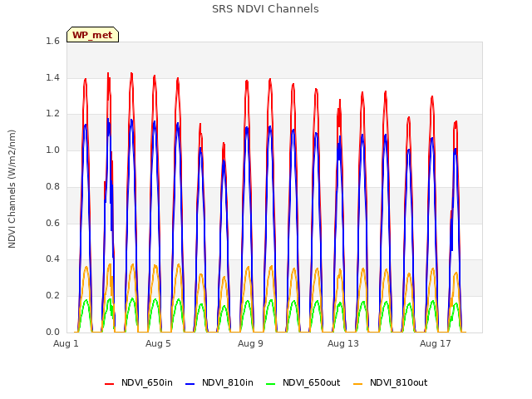This screenshot has height=399, width=532.
Task: Select the NDVI_650in legend label
Action: point(147,382)
